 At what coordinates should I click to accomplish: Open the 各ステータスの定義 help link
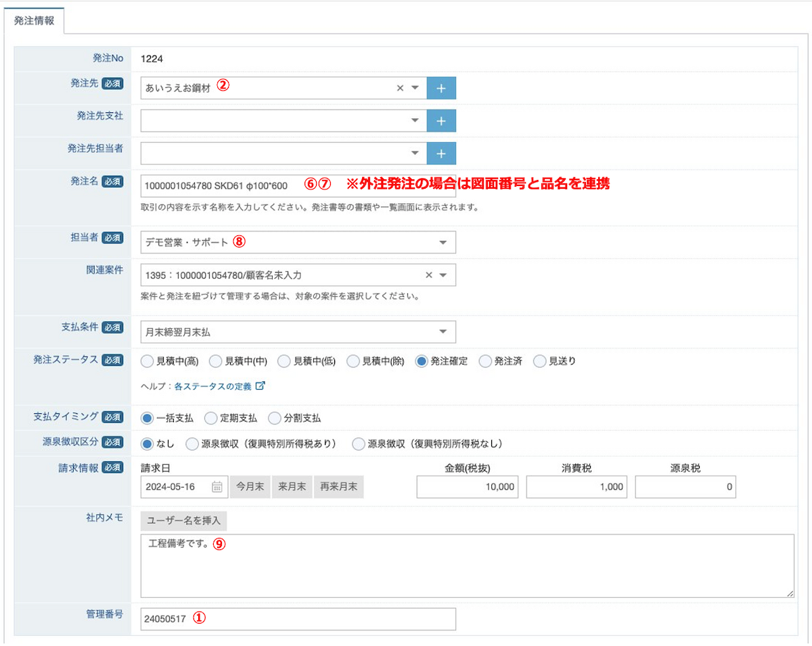[212, 386]
